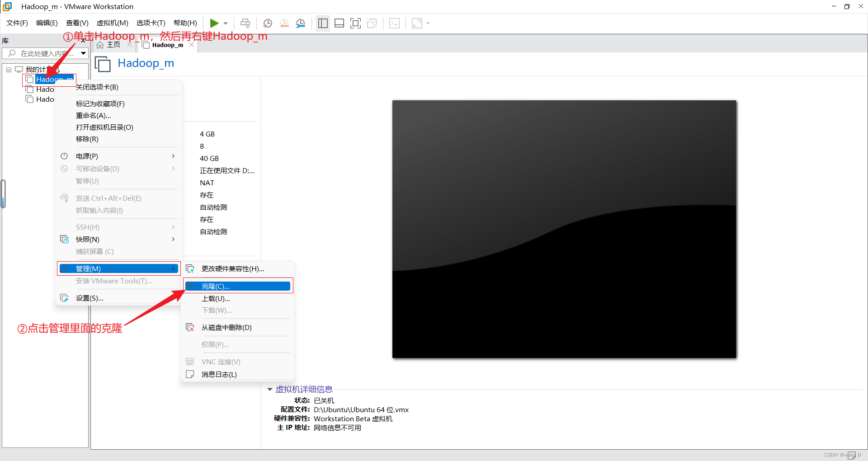Image resolution: width=868 pixels, height=461 pixels.
Task: Open the 帮助(H) menu
Action: (x=185, y=23)
